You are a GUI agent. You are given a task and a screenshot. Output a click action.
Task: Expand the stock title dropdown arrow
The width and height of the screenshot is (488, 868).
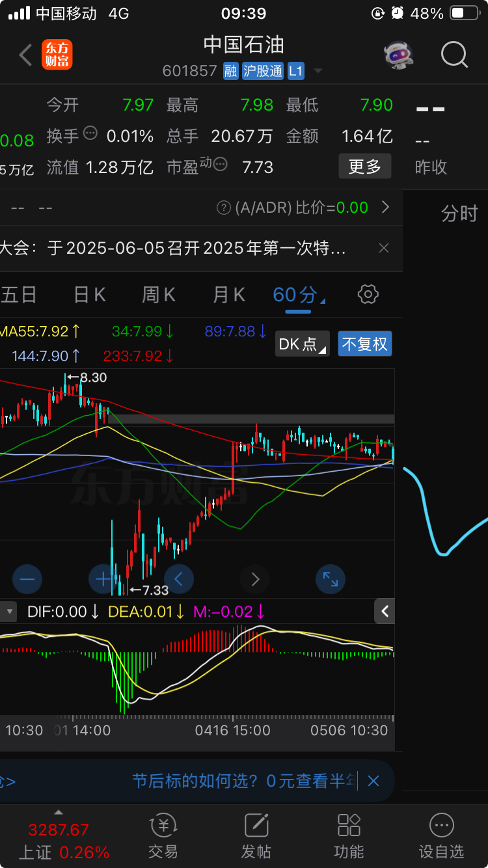[x=318, y=71]
